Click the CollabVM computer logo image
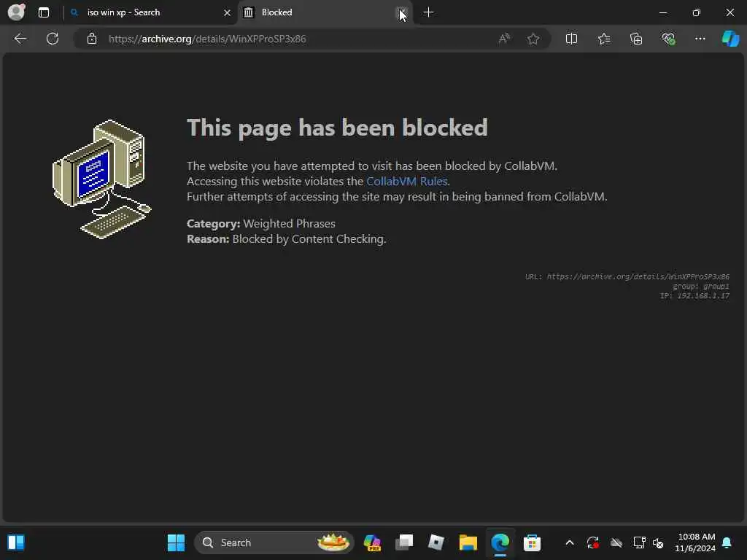Screen dimensions: 747x560 (x=101, y=179)
